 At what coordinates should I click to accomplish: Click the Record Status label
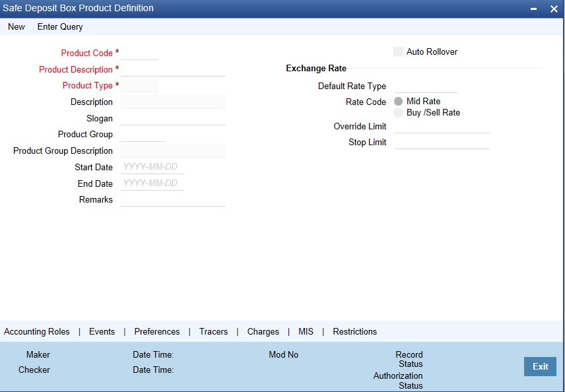click(409, 359)
